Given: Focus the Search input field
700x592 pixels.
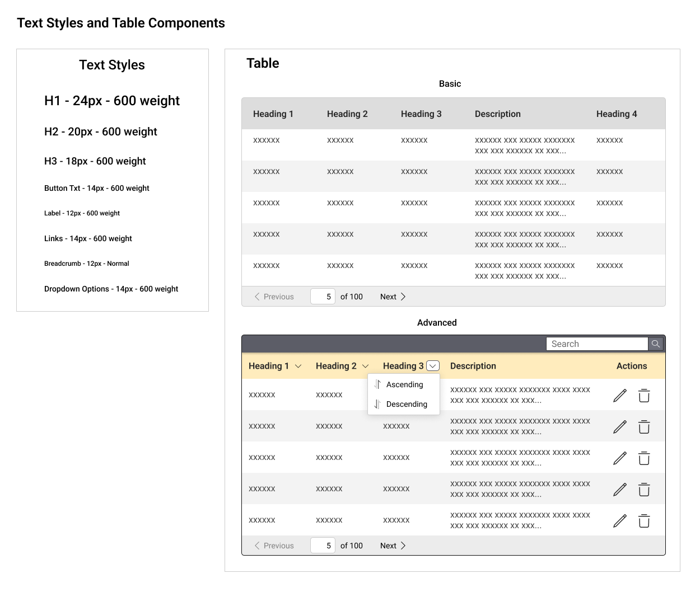Looking at the screenshot, I should click(x=596, y=344).
